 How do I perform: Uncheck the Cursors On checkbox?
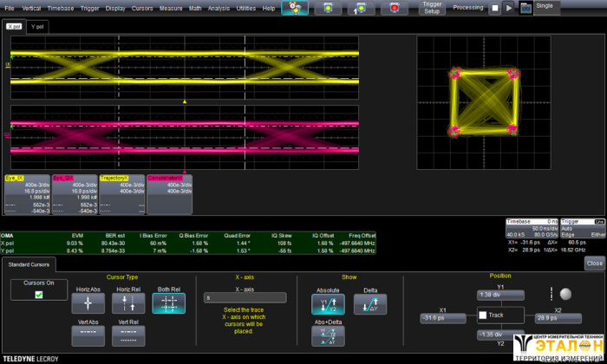[x=38, y=295]
